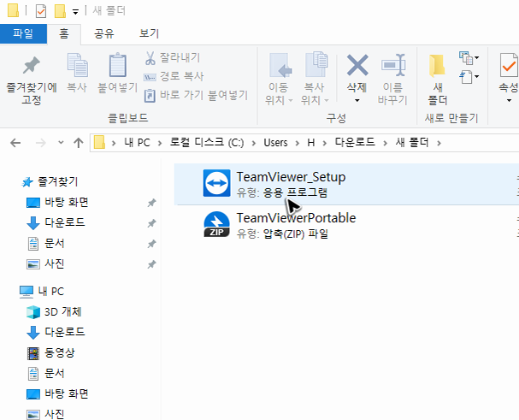This screenshot has width=519, height=420.
Task: Select the TeamViewerPortable ZIP icon
Action: (x=216, y=224)
